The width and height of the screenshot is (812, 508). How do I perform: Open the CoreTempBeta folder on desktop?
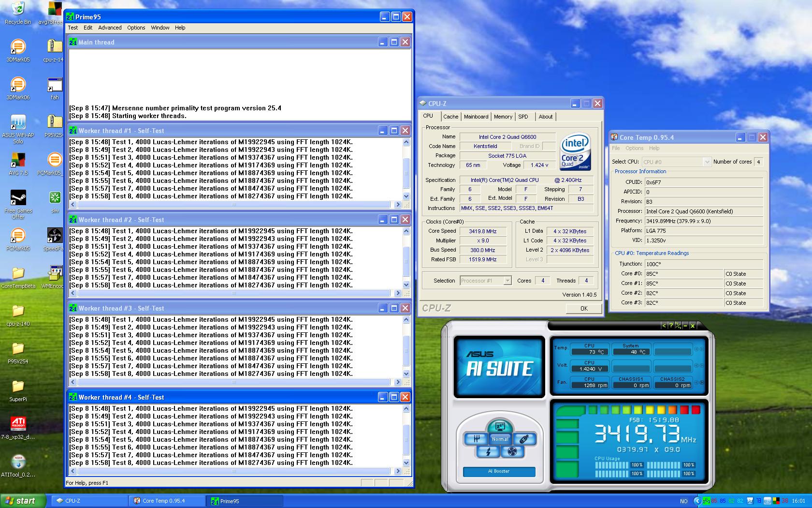pos(18,277)
